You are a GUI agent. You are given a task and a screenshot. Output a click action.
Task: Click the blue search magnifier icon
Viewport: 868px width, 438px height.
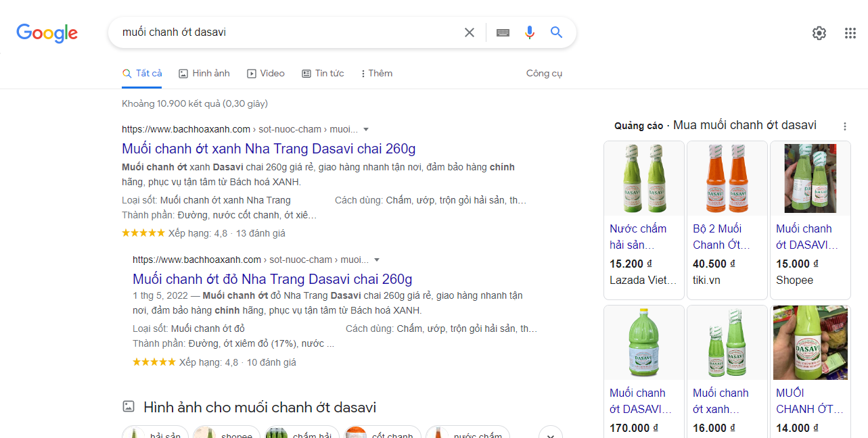pos(556,32)
